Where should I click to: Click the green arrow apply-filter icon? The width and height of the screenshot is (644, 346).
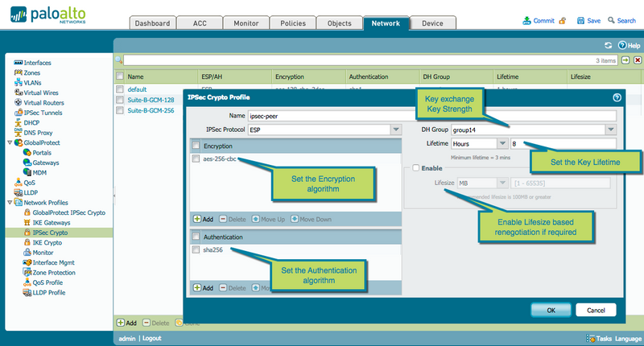pyautogui.click(x=625, y=60)
